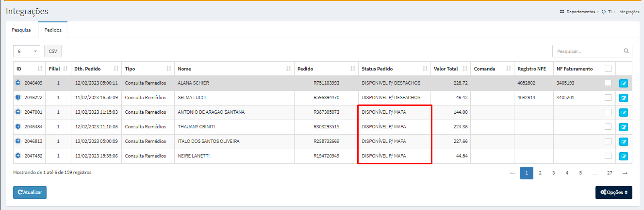The width and height of the screenshot is (644, 210).
Task: Go to pagination page 4
Action: click(x=567, y=173)
